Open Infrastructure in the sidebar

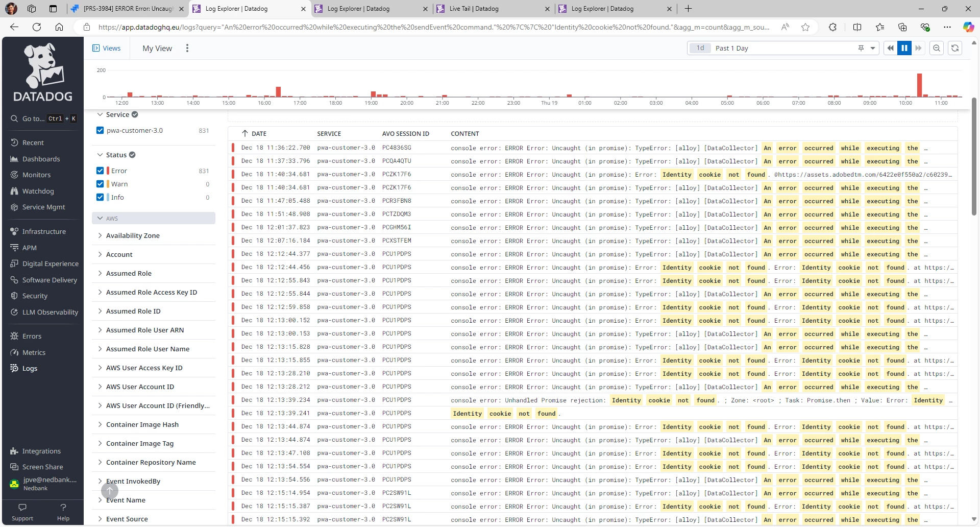pyautogui.click(x=44, y=231)
